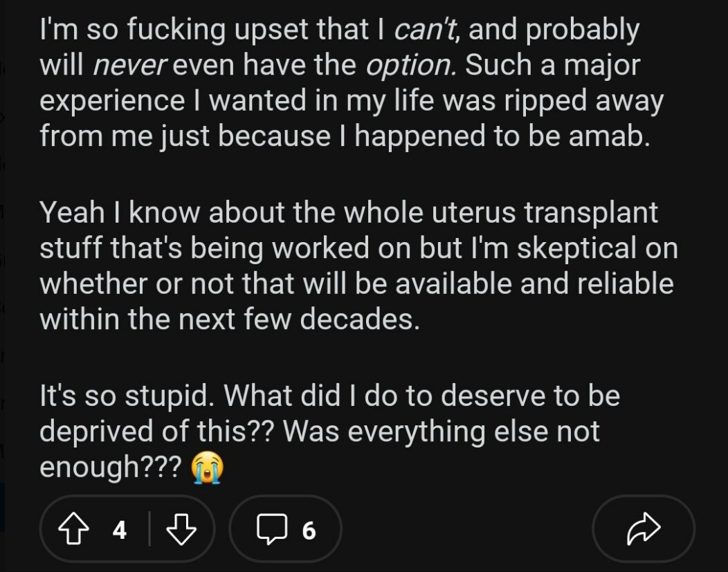728x572 pixels.
Task: Click the comment count number 6
Action: tap(309, 531)
